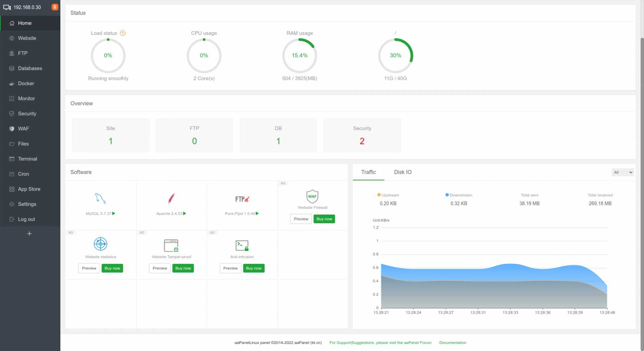Open the DB overview card showing 1
The image size is (644, 351).
(278, 135)
